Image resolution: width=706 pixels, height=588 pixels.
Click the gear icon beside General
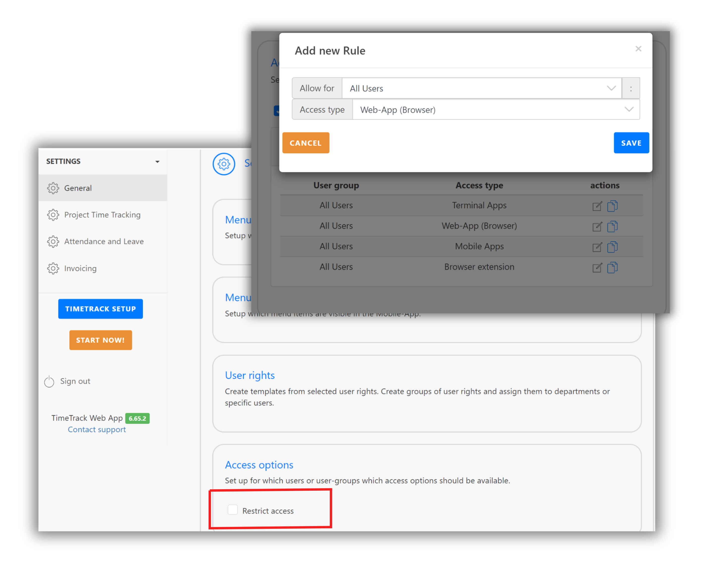coord(53,188)
